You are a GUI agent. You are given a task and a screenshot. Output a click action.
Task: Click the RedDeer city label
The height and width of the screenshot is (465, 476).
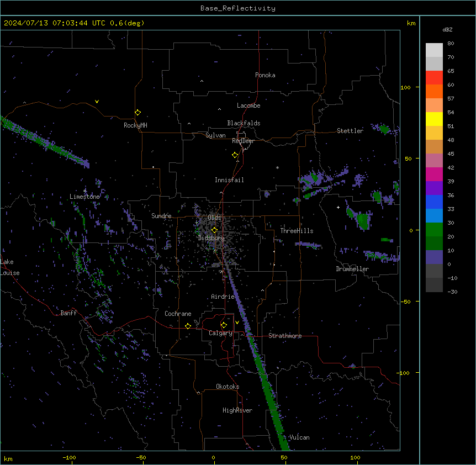243,141
